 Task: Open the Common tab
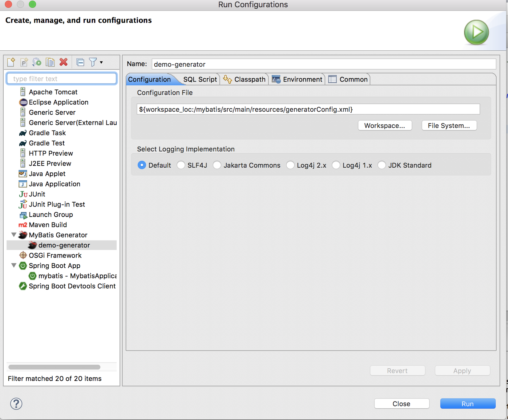[348, 79]
